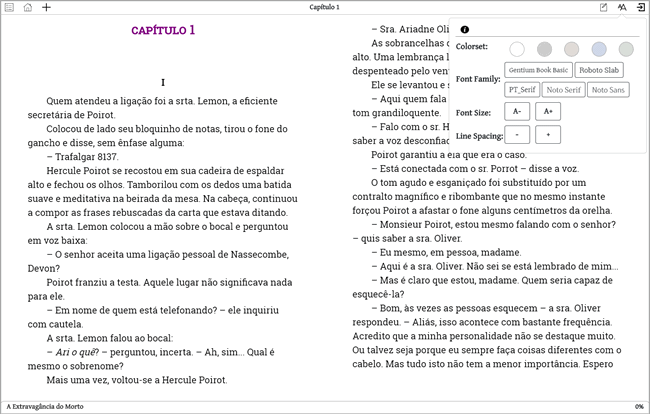Open the notes/edit icon in top bar
Image resolution: width=650 pixels, height=414 pixels.
(604, 7)
